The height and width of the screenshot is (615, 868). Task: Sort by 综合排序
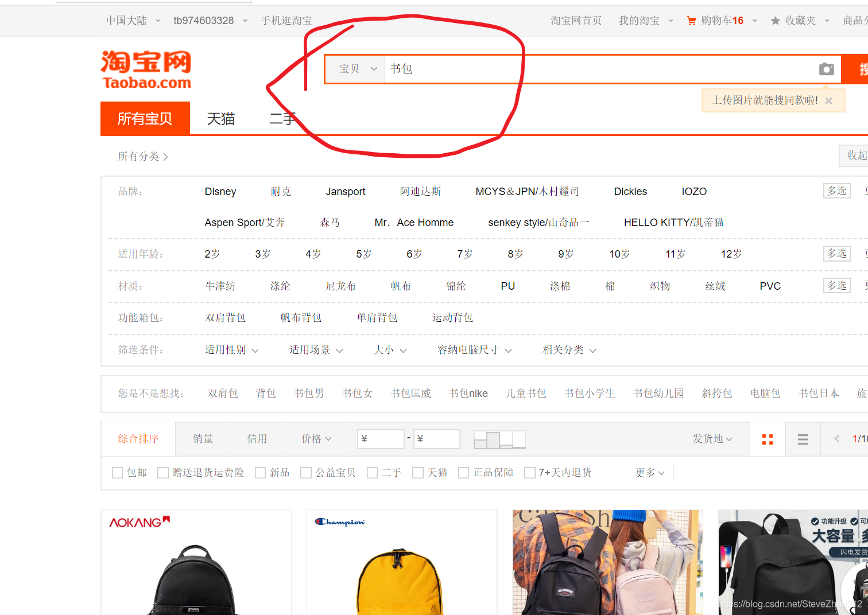click(x=138, y=439)
